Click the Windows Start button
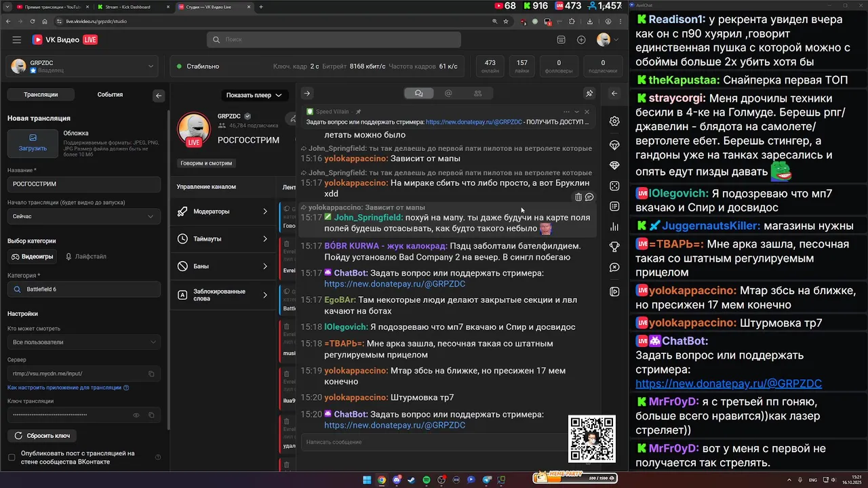The width and height of the screenshot is (868, 488). tap(367, 480)
